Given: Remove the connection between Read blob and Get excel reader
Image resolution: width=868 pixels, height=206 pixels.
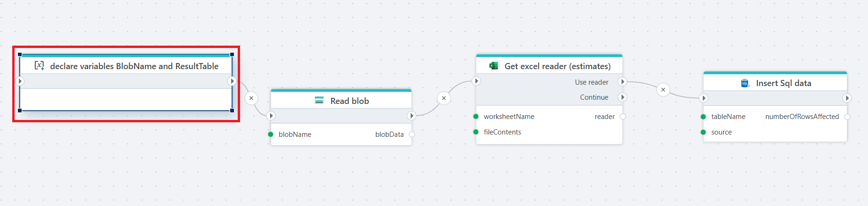Looking at the screenshot, I should click(x=443, y=98).
